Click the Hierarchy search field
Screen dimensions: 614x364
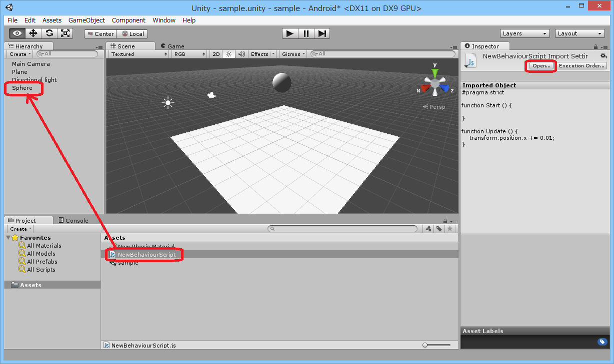[67, 54]
